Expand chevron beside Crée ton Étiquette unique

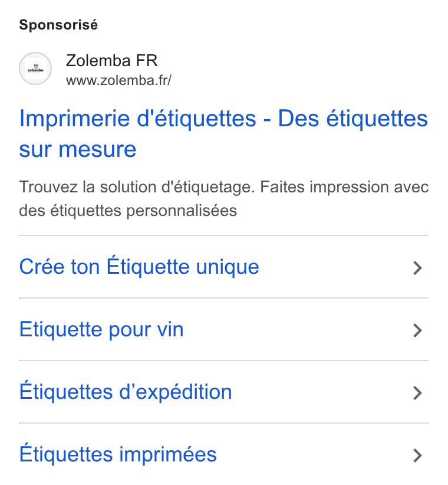(417, 268)
